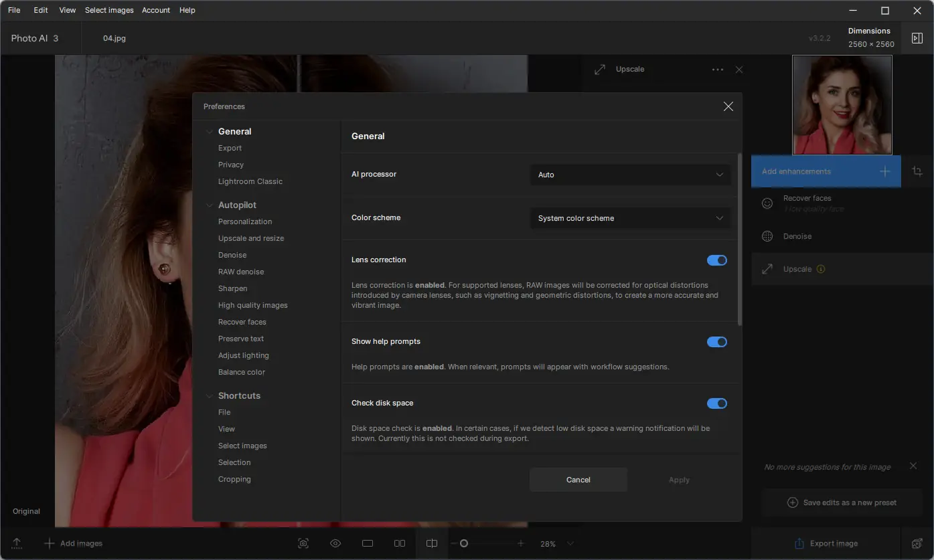Select the single image view icon
This screenshot has height=560, width=934.
pyautogui.click(x=368, y=543)
